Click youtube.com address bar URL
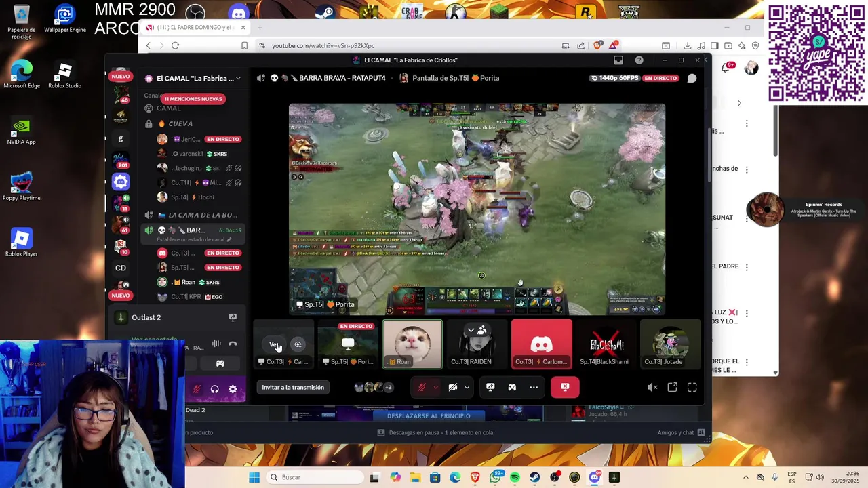The width and height of the screenshot is (868, 488). [323, 45]
